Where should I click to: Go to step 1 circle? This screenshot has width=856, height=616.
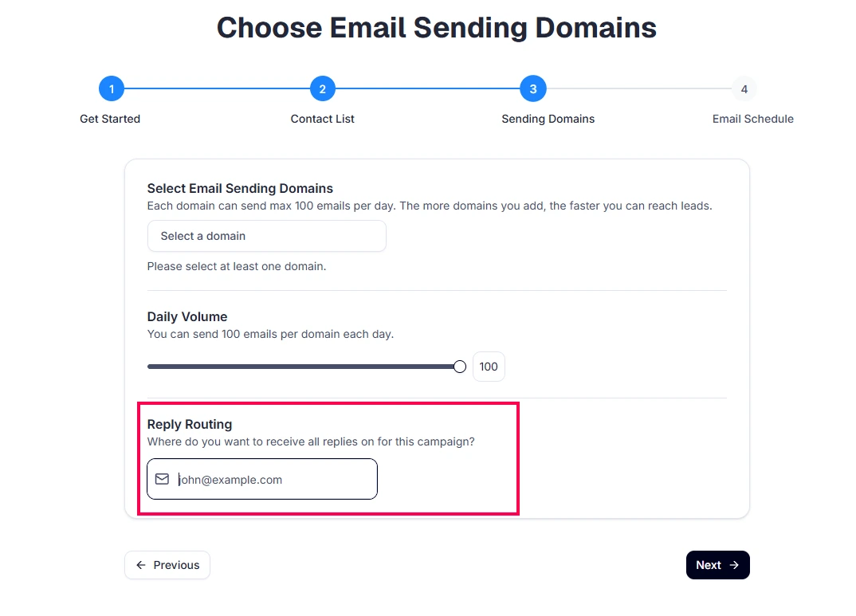tap(112, 88)
